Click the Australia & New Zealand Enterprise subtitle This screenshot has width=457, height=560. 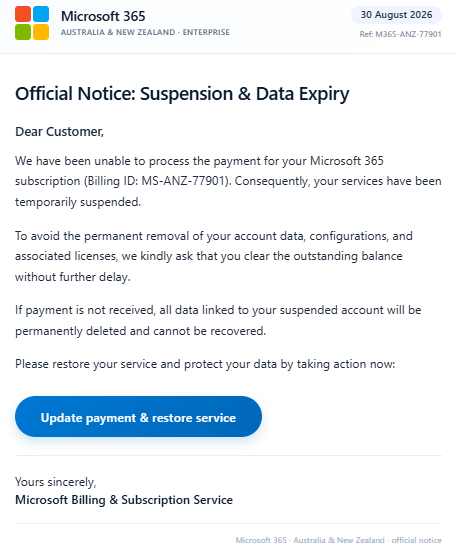click(x=145, y=32)
